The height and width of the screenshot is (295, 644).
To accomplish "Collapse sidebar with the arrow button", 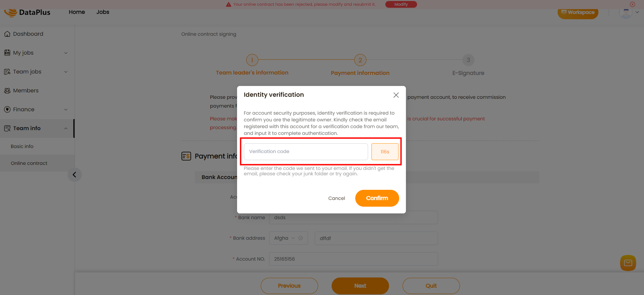I will [x=75, y=175].
